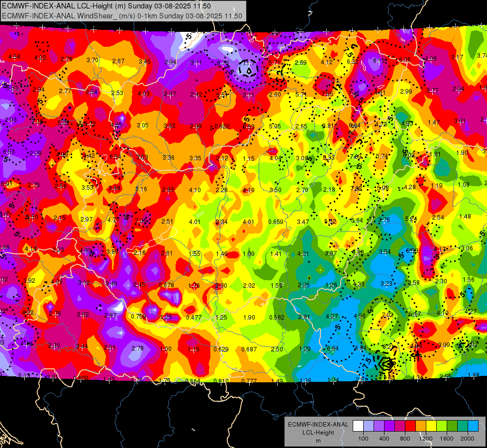Click the light lavender legend swatch

[x=369, y=426]
